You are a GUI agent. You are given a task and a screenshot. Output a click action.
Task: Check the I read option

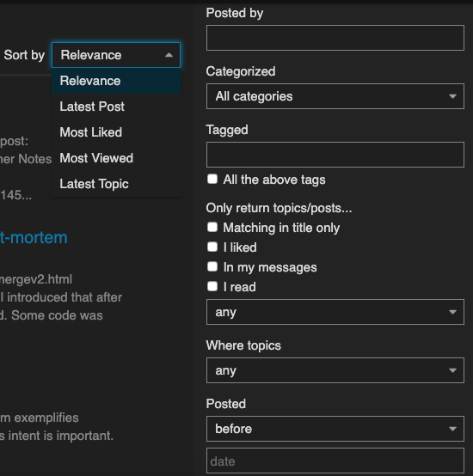click(x=212, y=286)
